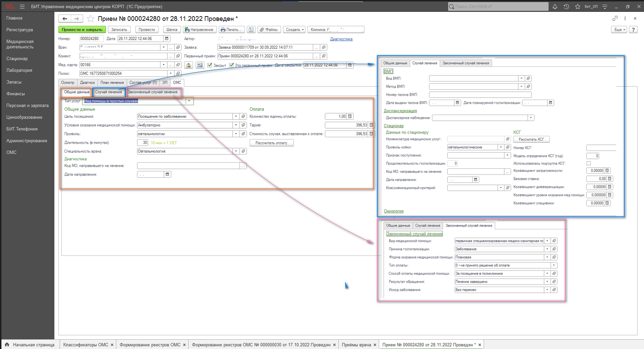This screenshot has height=349, width=644.
Task: Expand the Полис dropdown
Action: [x=171, y=73]
